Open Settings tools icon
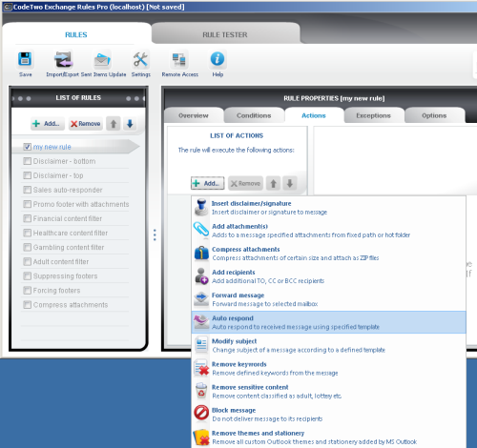Screen dimensions: 477x448 click(x=140, y=59)
